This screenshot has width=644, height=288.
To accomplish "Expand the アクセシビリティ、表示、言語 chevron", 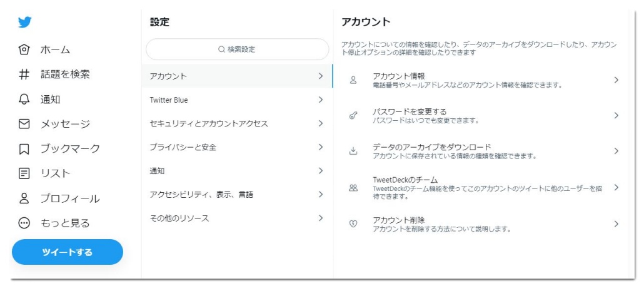I will point(320,195).
